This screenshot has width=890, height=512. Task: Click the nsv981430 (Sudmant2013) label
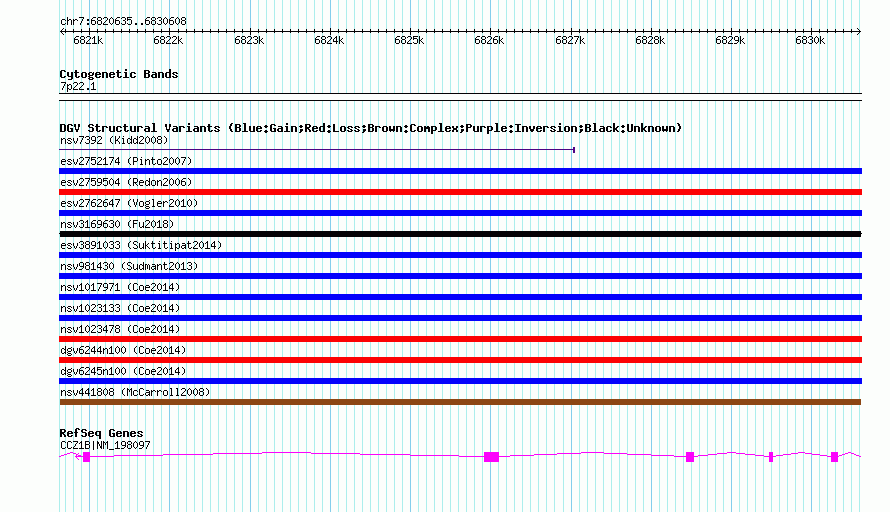click(129, 266)
